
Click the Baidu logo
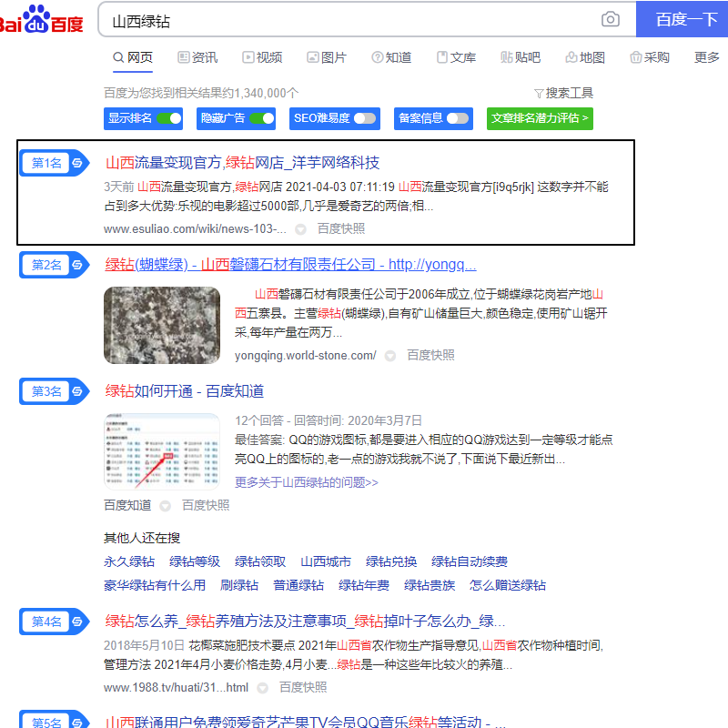point(41,19)
